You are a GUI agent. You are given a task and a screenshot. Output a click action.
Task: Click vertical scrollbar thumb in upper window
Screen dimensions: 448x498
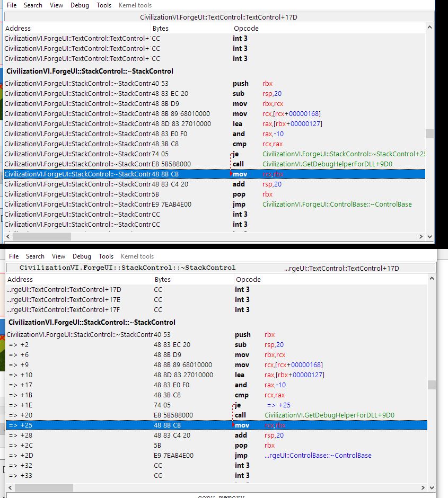429,134
